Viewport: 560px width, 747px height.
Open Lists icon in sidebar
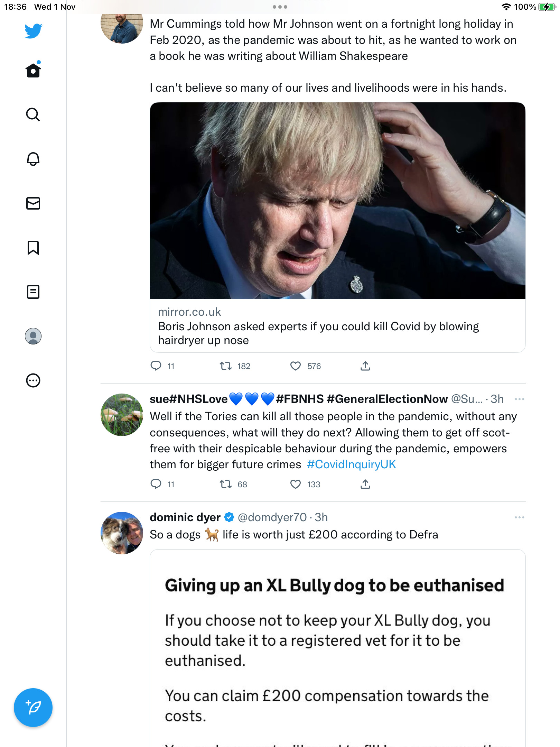click(33, 292)
